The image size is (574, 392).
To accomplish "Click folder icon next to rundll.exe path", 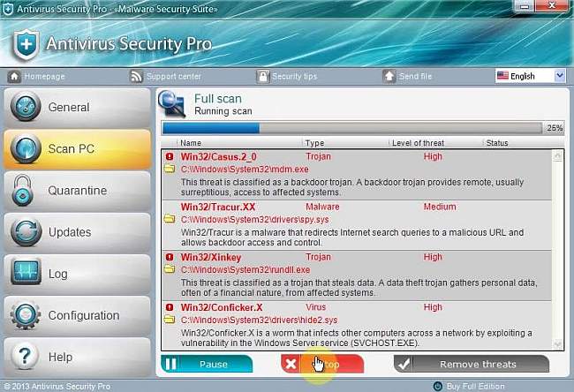I will click(170, 269).
